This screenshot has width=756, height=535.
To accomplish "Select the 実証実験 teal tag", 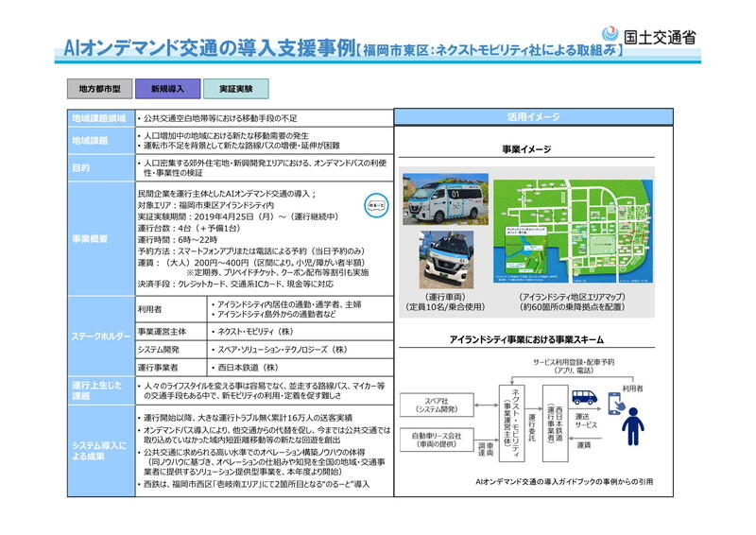I will coord(235,89).
